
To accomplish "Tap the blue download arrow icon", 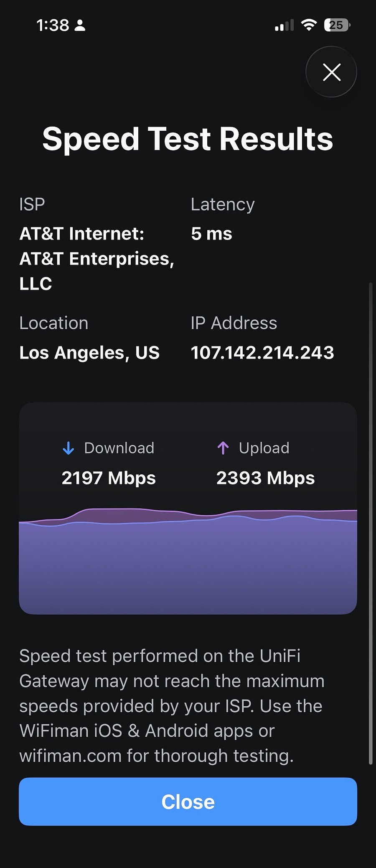I will (68, 448).
